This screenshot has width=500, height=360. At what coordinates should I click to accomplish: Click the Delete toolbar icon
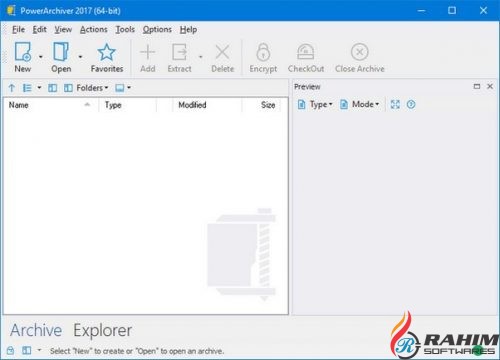click(222, 52)
